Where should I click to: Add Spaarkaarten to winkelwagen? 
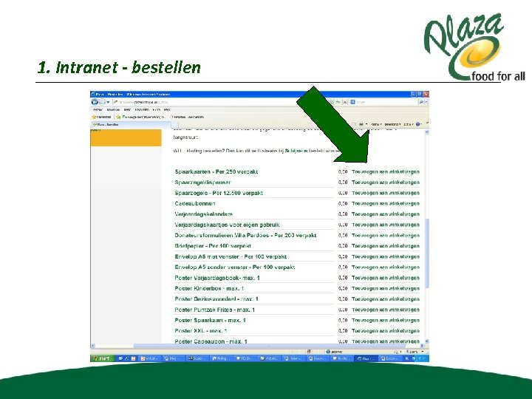coord(386,171)
